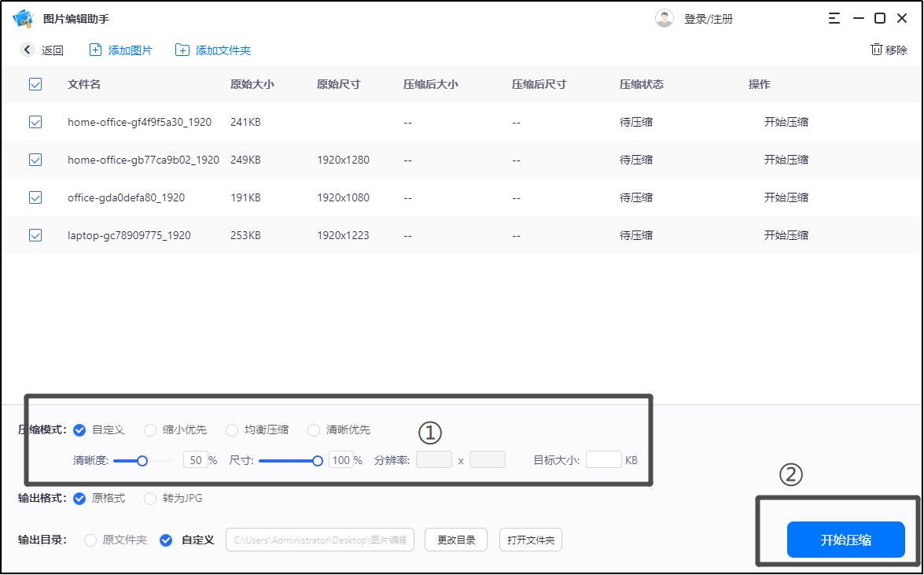Select the 缩小优先 compression mode
Image resolution: width=924 pixels, height=575 pixels.
pyautogui.click(x=149, y=429)
